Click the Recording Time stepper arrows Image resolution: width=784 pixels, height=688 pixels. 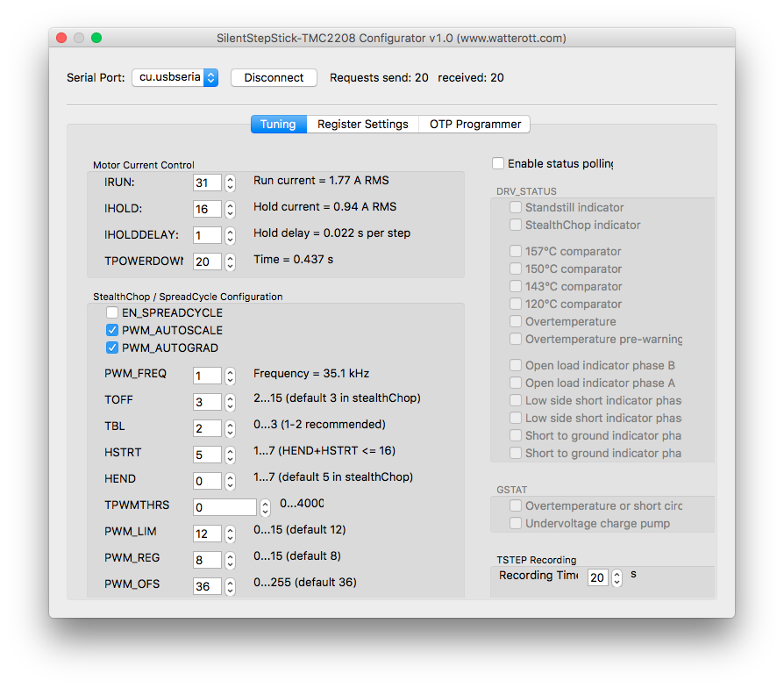[617, 577]
